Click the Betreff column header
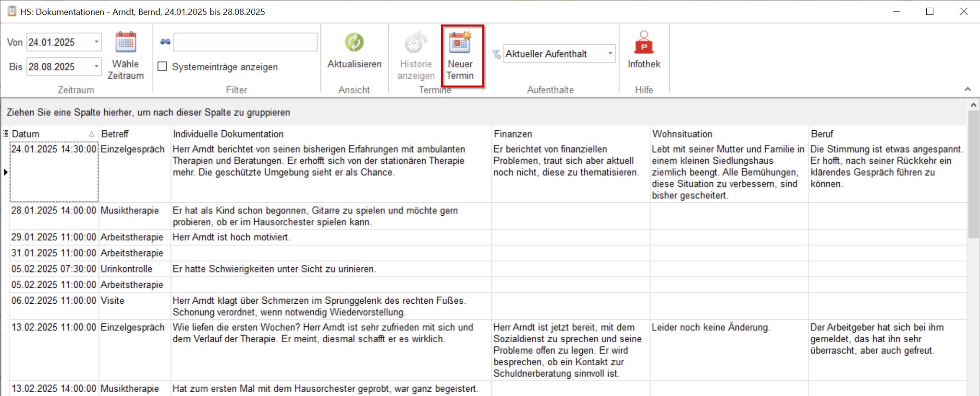 [135, 134]
